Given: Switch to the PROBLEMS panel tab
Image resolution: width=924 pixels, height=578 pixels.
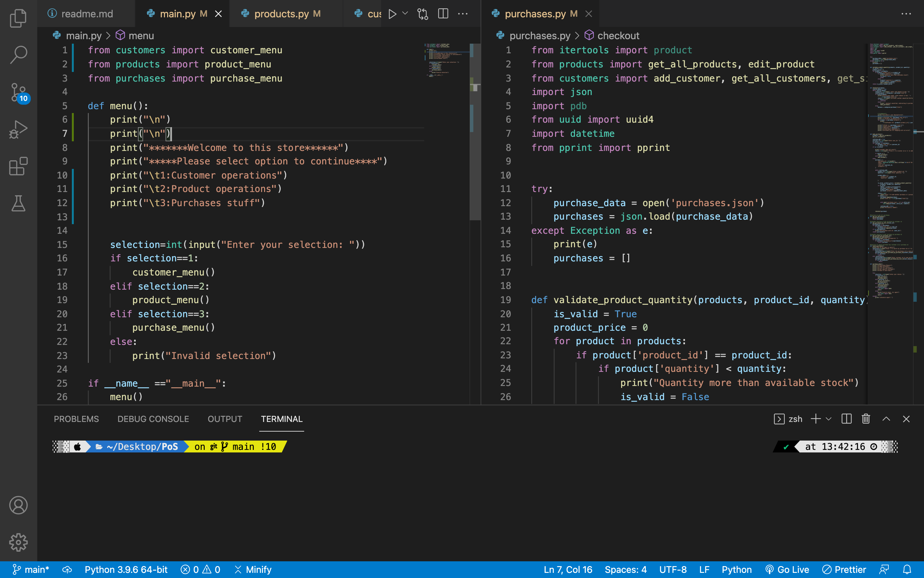Looking at the screenshot, I should [x=76, y=419].
